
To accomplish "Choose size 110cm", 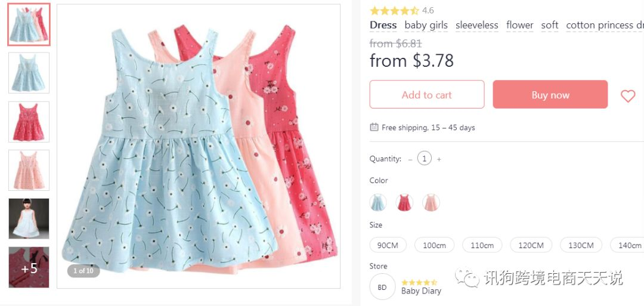I will pos(482,245).
